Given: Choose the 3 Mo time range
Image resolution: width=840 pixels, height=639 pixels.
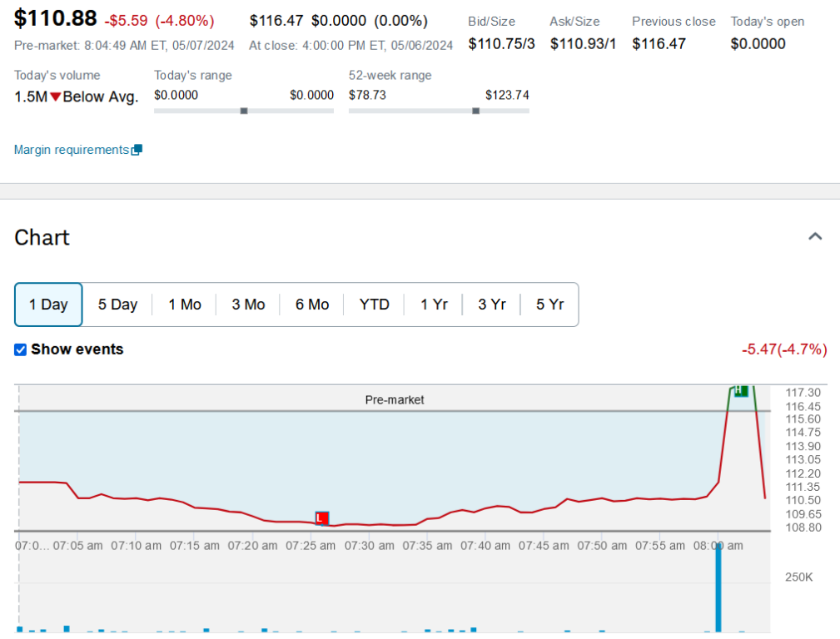Looking at the screenshot, I should [x=248, y=305].
